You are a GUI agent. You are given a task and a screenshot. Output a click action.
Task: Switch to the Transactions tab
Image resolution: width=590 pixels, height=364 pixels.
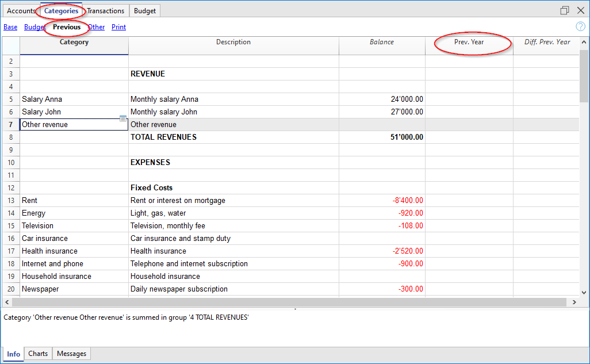(x=105, y=11)
